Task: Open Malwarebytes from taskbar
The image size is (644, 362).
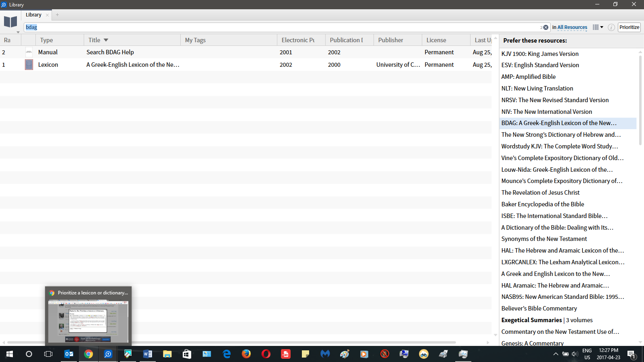Action: click(x=325, y=354)
